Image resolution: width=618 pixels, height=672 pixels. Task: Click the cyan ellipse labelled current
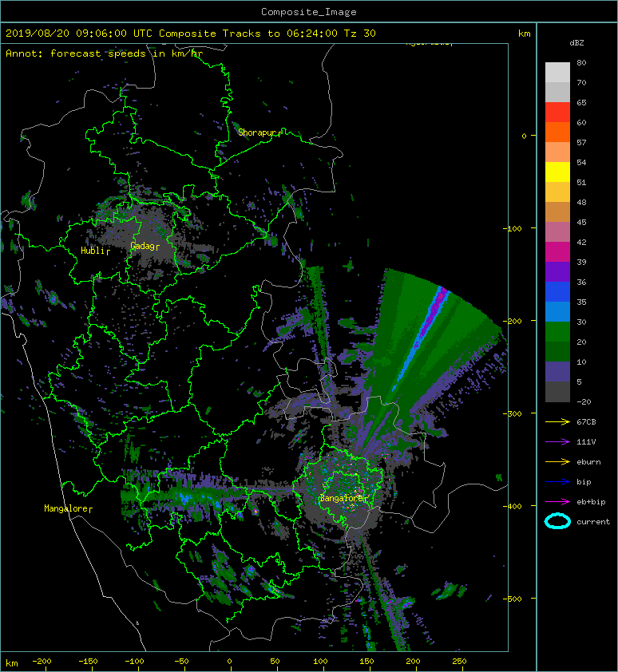[x=557, y=522]
